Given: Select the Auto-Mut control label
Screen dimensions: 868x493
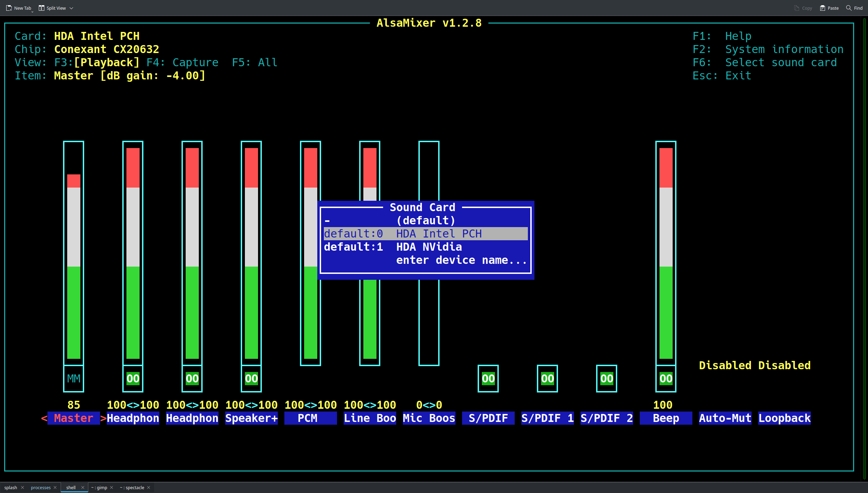Looking at the screenshot, I should coord(725,418).
